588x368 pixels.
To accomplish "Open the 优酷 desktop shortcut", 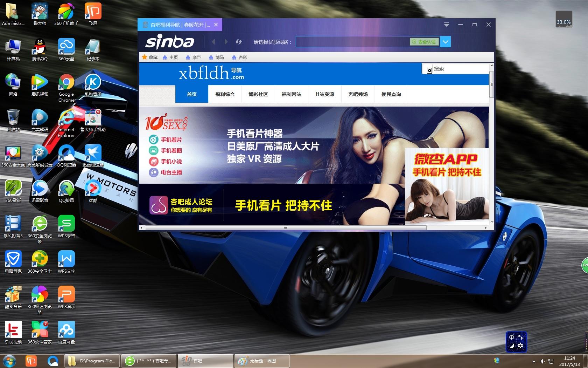I will coord(93,191).
